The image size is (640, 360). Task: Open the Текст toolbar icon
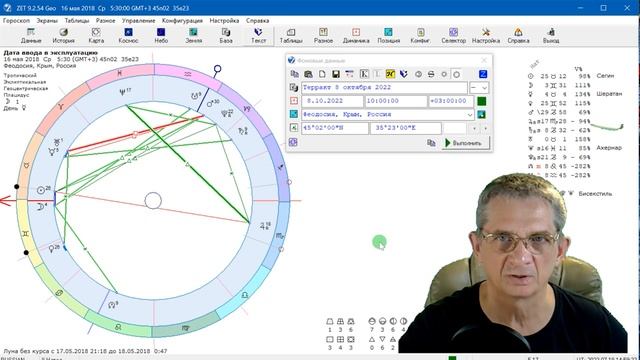(x=258, y=36)
